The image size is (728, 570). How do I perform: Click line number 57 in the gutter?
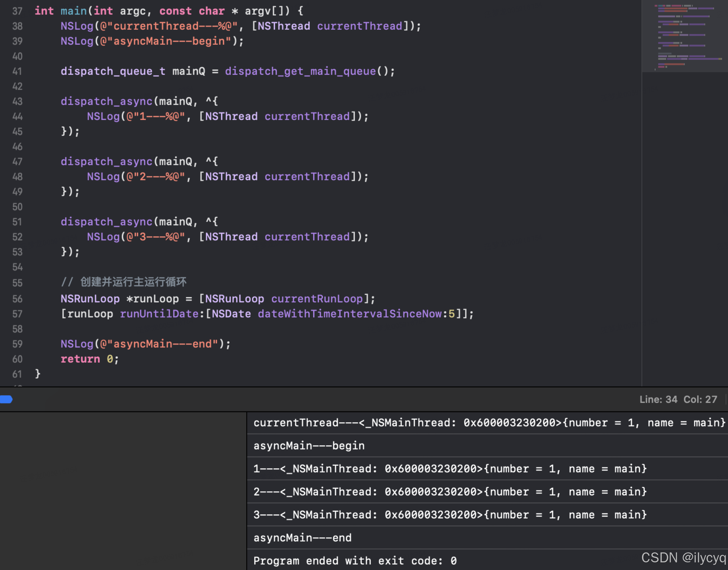[17, 314]
